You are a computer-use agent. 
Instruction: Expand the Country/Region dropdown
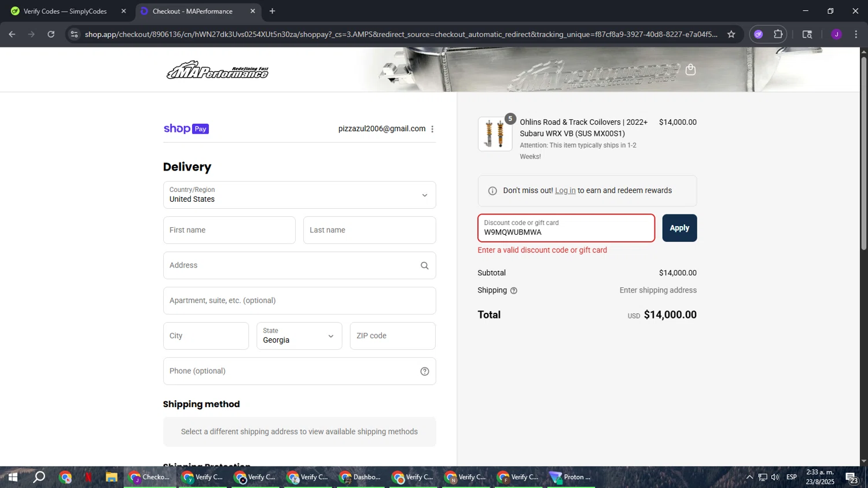pyautogui.click(x=299, y=195)
